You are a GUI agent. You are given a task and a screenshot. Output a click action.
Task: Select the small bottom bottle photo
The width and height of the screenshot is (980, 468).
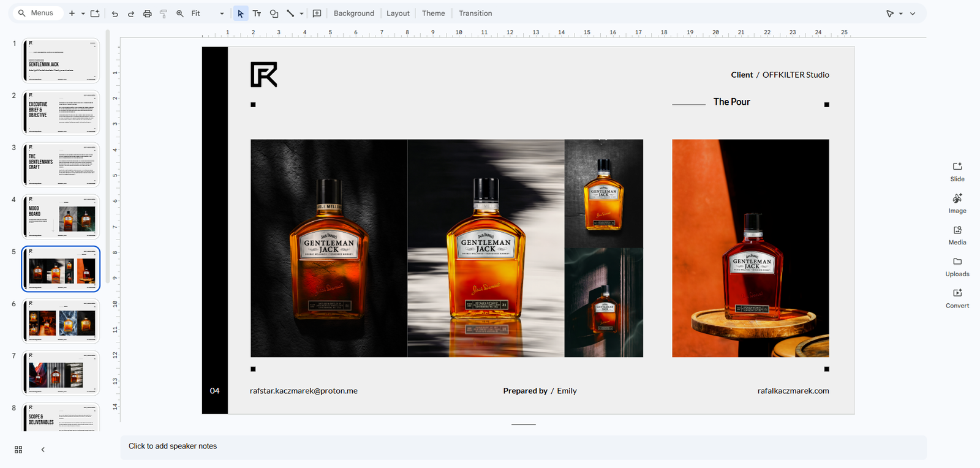[604, 303]
